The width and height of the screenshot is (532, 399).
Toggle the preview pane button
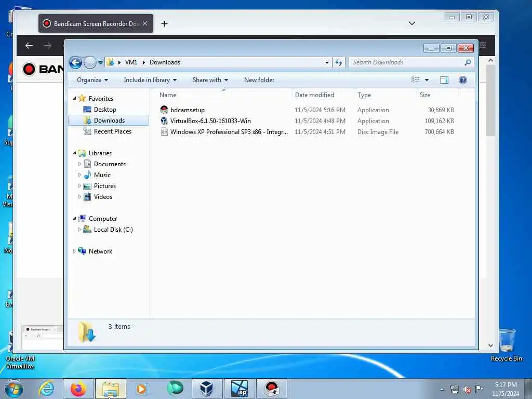tap(444, 80)
